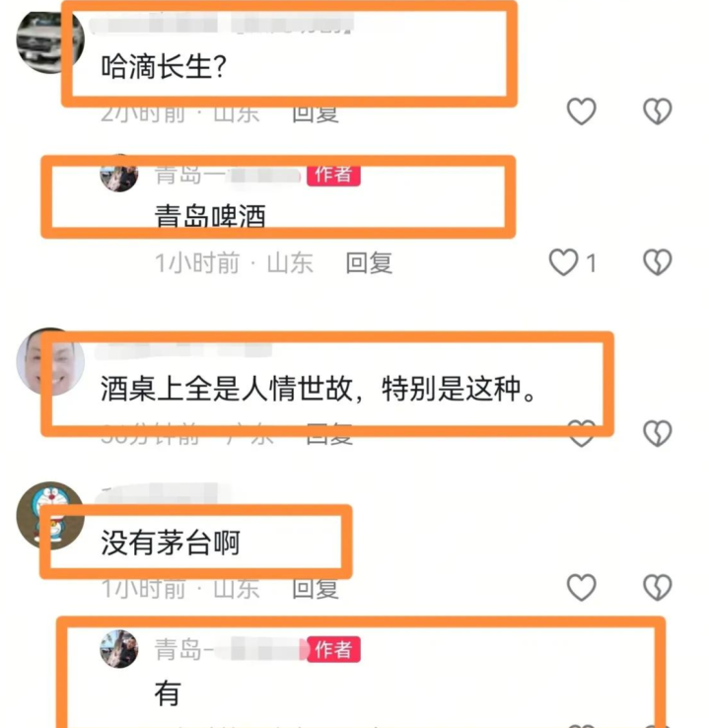This screenshot has height=728, width=709.
Task: Reply to the '没有茅台啊' comment
Action: pos(316,589)
